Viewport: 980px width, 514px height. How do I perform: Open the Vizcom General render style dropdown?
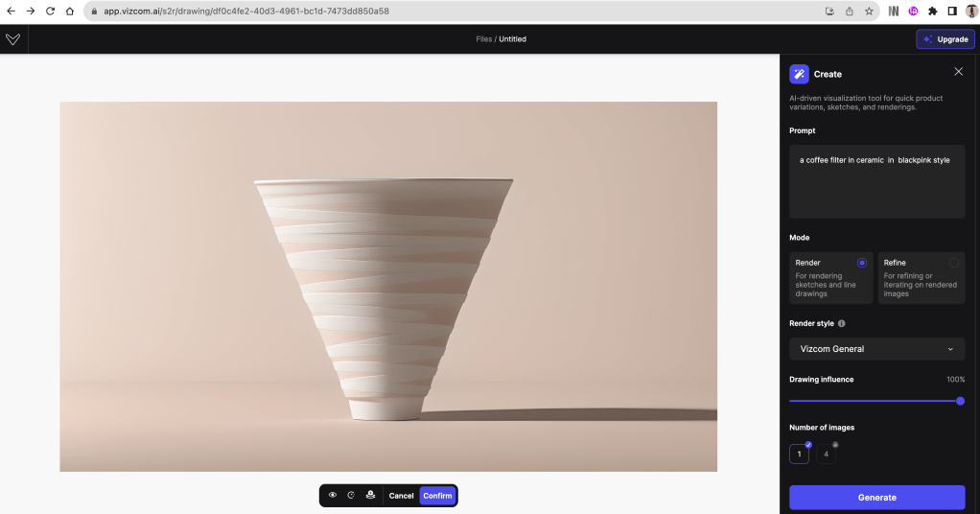pyautogui.click(x=876, y=349)
